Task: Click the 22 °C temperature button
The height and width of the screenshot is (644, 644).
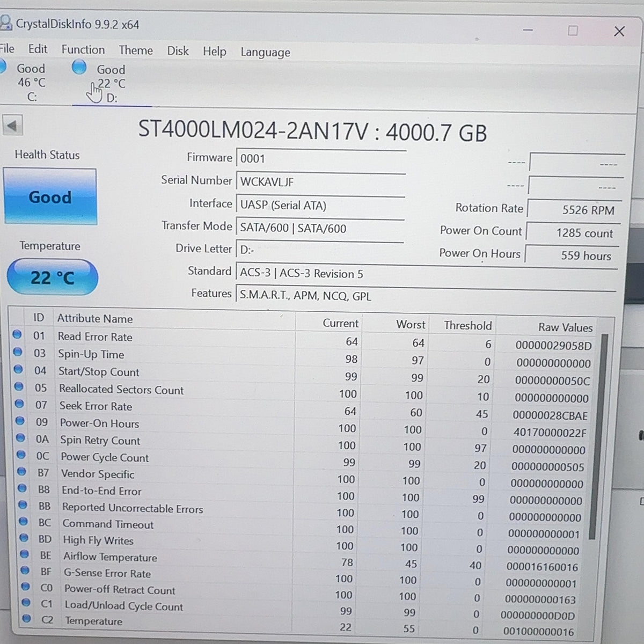Action: 52,277
